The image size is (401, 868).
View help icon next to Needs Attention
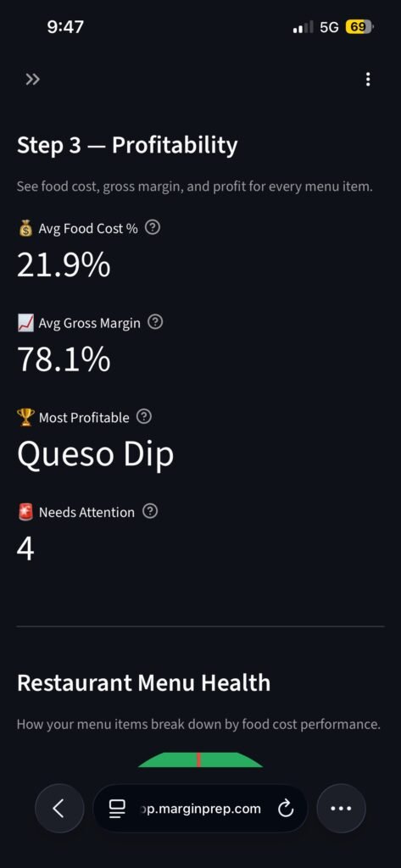(150, 511)
